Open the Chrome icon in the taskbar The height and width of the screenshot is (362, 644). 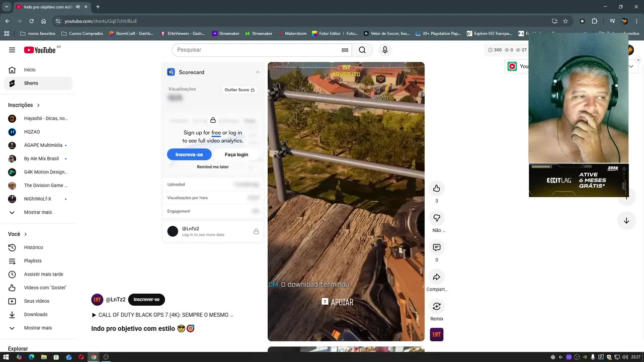click(94, 357)
